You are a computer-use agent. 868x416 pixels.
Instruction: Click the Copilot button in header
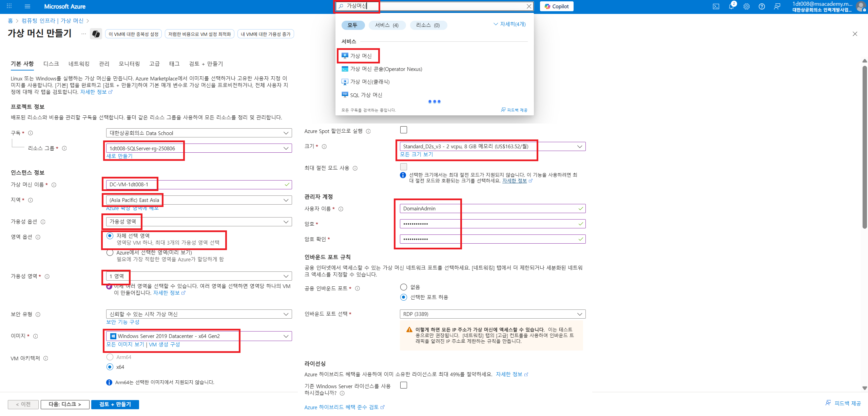click(x=556, y=6)
